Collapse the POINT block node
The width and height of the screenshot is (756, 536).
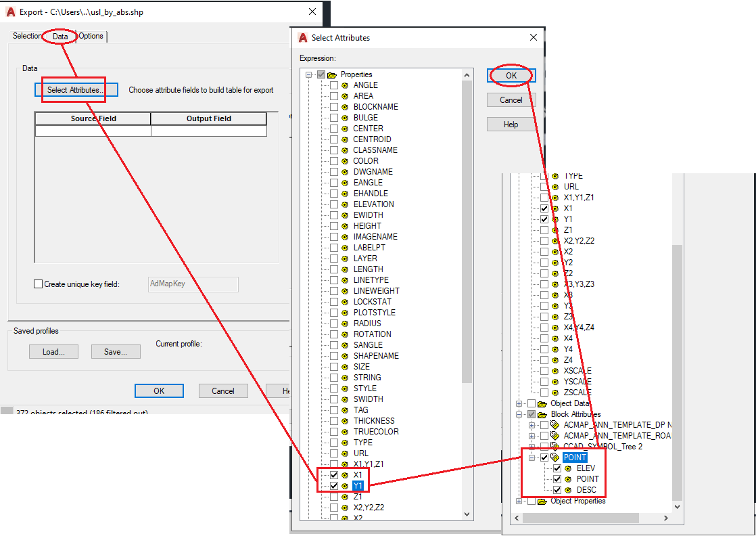tap(531, 457)
